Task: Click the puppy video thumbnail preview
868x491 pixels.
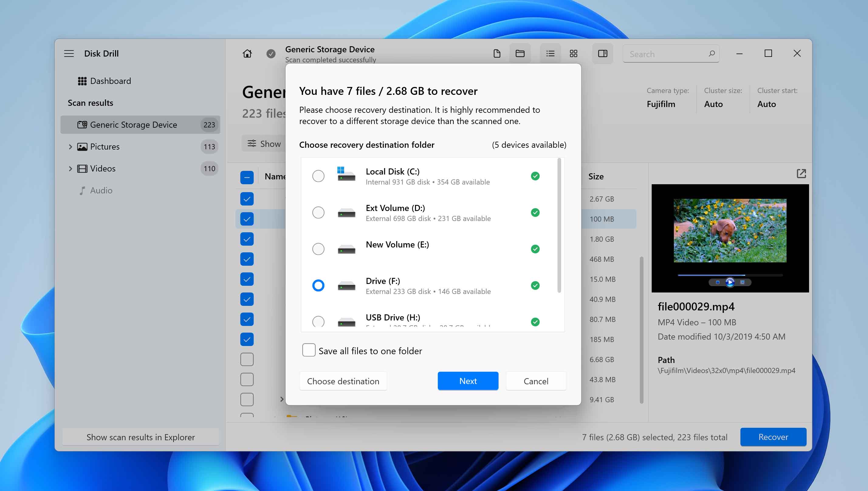Action: click(x=730, y=230)
